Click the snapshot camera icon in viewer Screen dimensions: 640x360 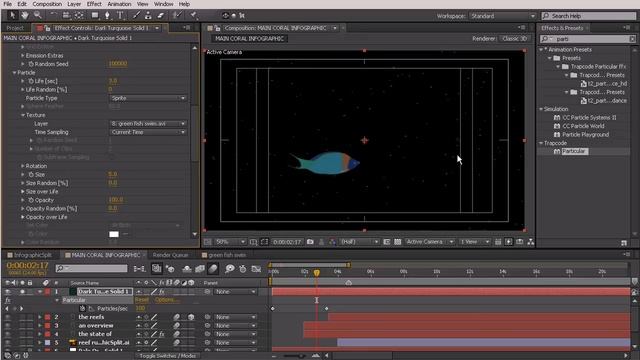click(310, 242)
